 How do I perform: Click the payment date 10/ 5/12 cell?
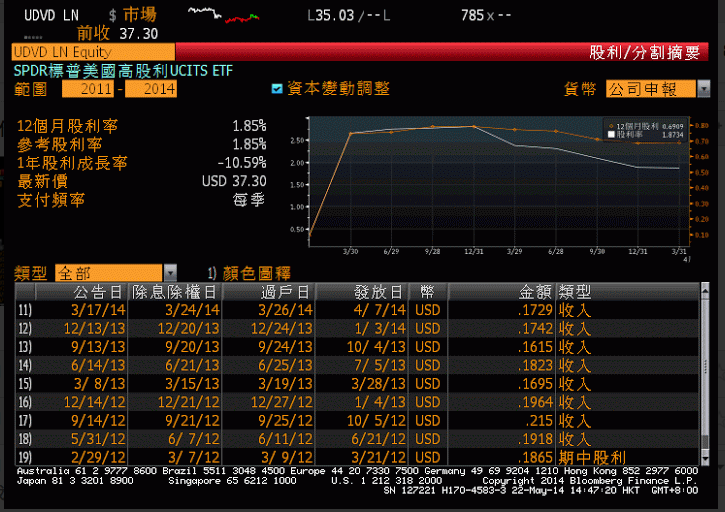coord(376,420)
